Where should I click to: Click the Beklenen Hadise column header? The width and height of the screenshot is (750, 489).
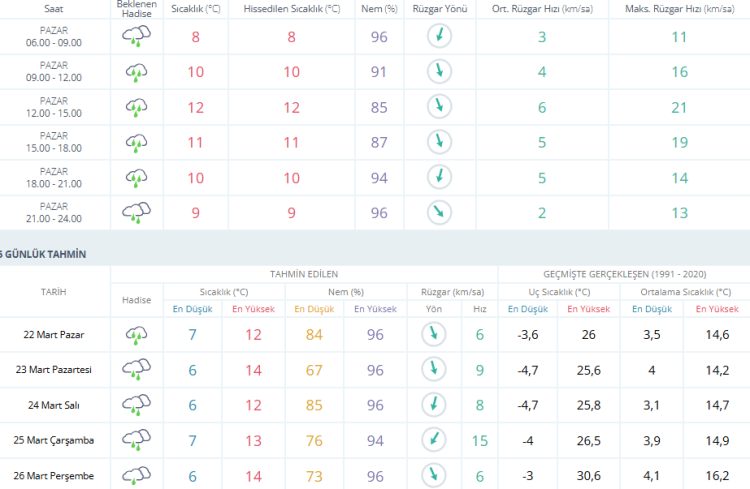click(x=136, y=8)
